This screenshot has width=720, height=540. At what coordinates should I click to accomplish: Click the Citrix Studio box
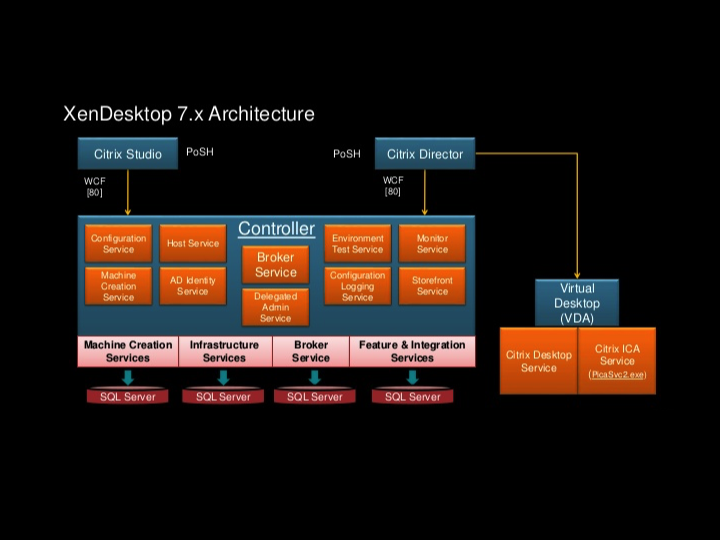tap(128, 154)
